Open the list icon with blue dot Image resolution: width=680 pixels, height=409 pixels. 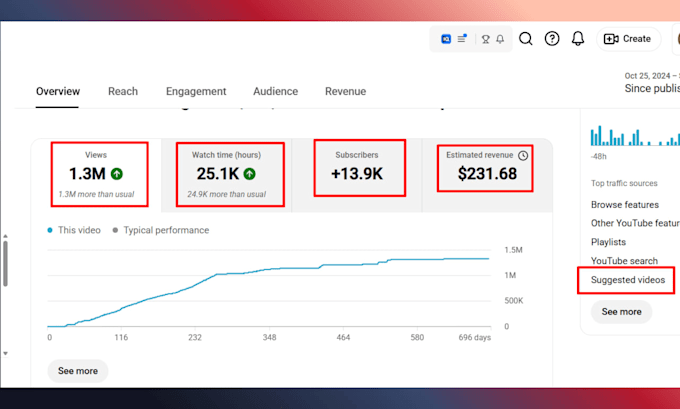click(x=462, y=39)
